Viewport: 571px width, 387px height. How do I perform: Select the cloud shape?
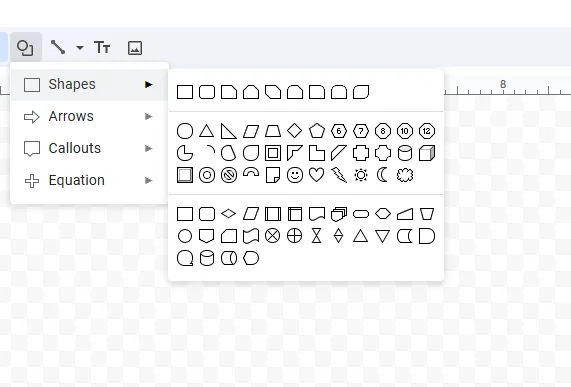click(x=405, y=175)
